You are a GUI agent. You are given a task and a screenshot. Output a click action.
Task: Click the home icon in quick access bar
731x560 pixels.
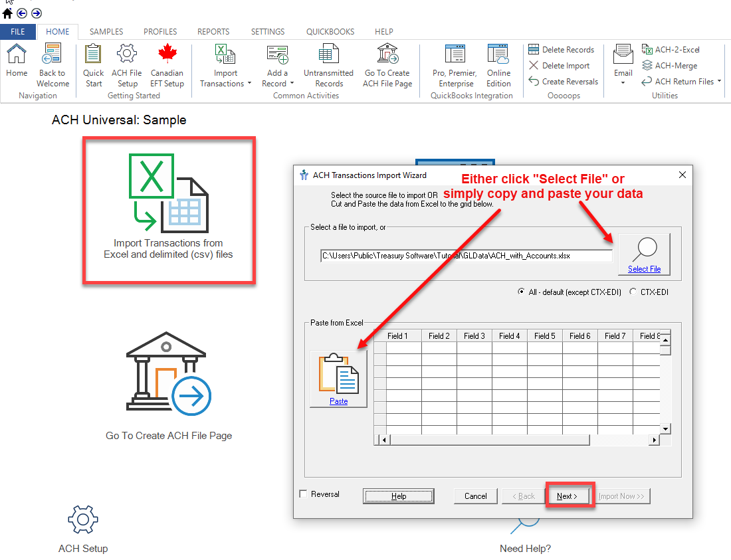(7, 13)
